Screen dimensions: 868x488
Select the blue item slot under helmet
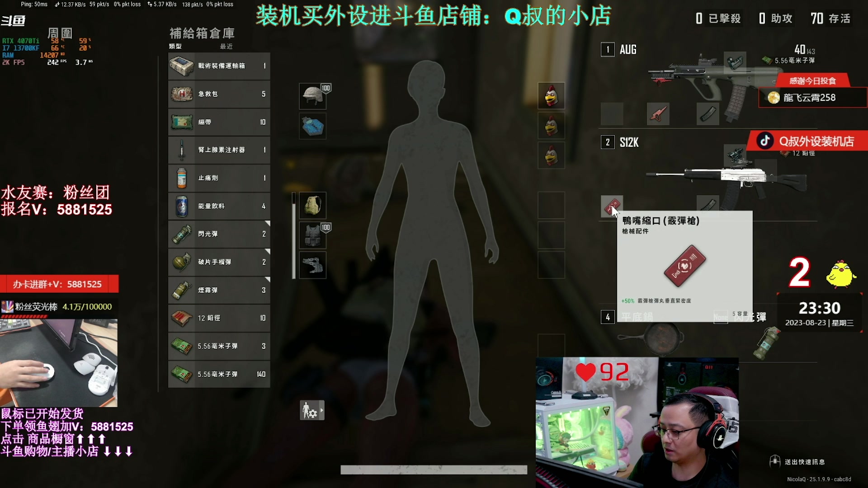pos(312,126)
